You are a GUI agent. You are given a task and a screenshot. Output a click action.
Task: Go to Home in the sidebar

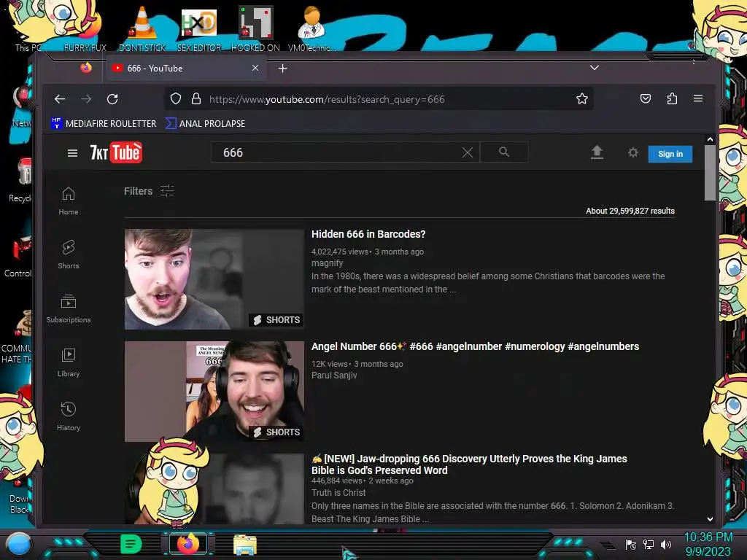[x=69, y=201]
